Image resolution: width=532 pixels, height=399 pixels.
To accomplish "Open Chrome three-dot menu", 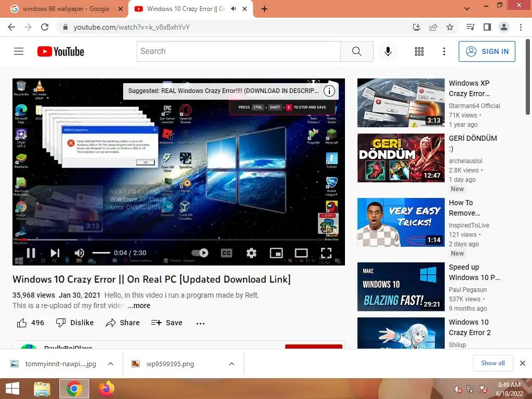I will click(521, 27).
